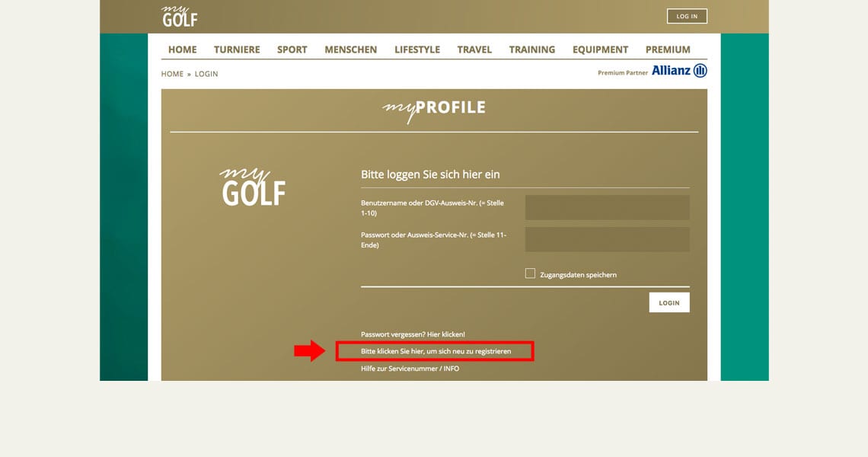Image resolution: width=868 pixels, height=457 pixels.
Task: Check the Zugangsdaten speichern checkbox
Action: point(531,273)
